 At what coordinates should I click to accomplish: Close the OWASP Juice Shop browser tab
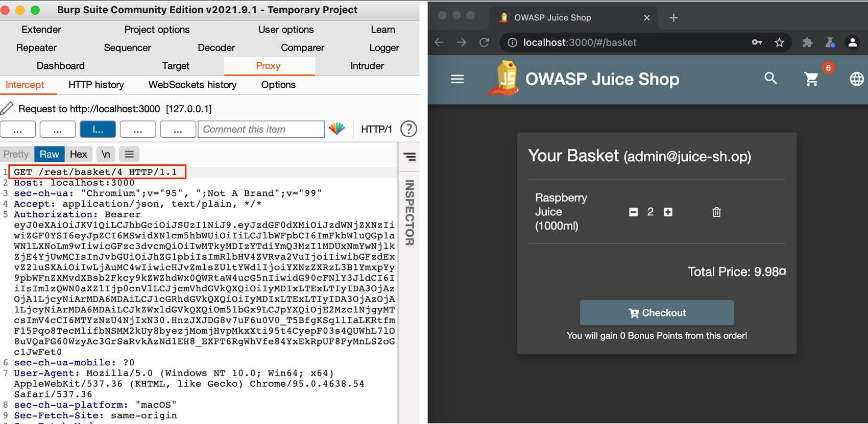click(647, 17)
